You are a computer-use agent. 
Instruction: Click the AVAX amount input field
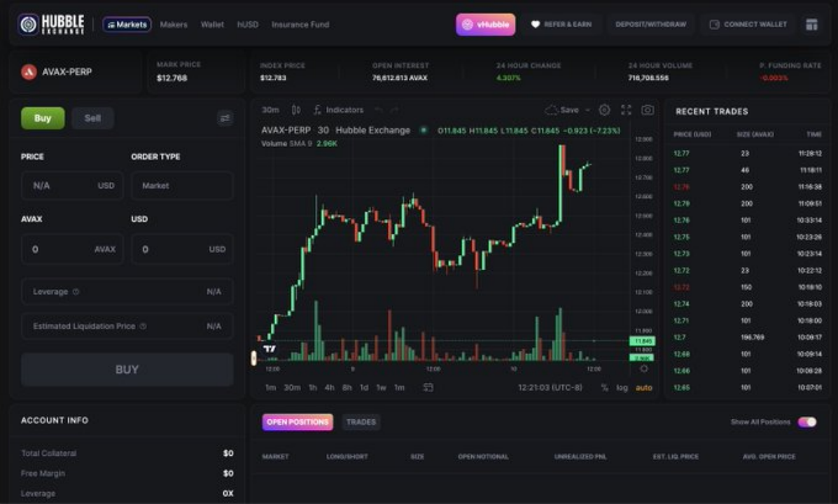click(x=72, y=249)
